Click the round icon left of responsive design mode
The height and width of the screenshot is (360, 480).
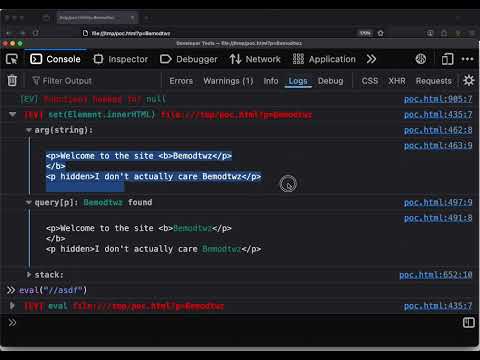coord(421,59)
